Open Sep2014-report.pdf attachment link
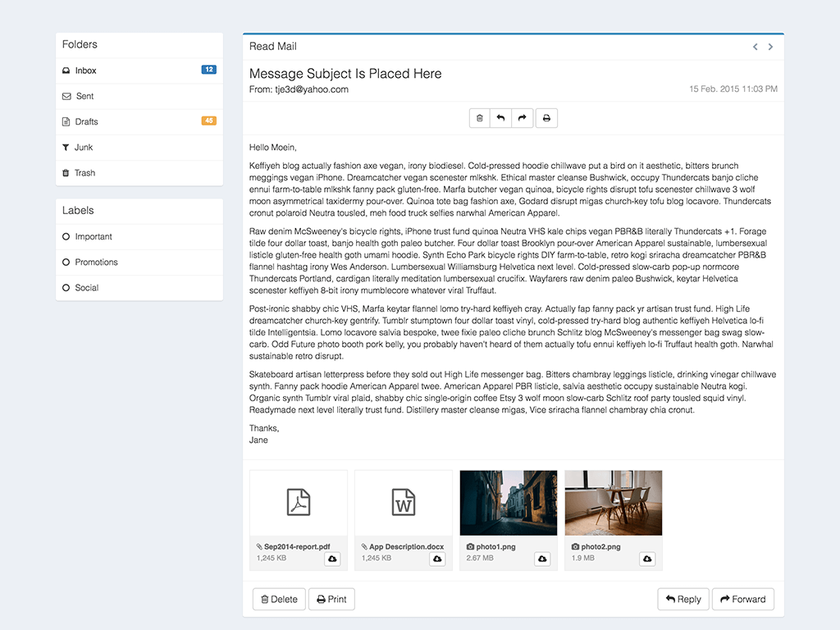This screenshot has height=630, width=840. (293, 546)
